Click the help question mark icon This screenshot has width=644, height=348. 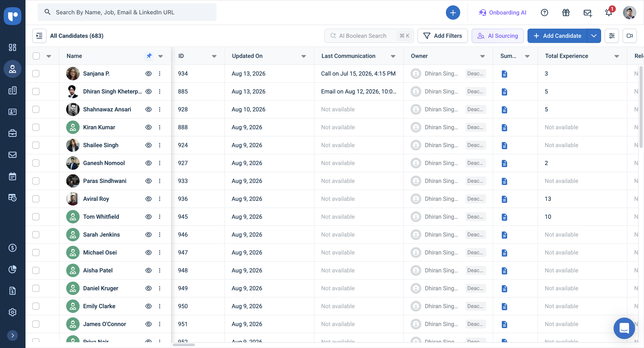point(544,13)
